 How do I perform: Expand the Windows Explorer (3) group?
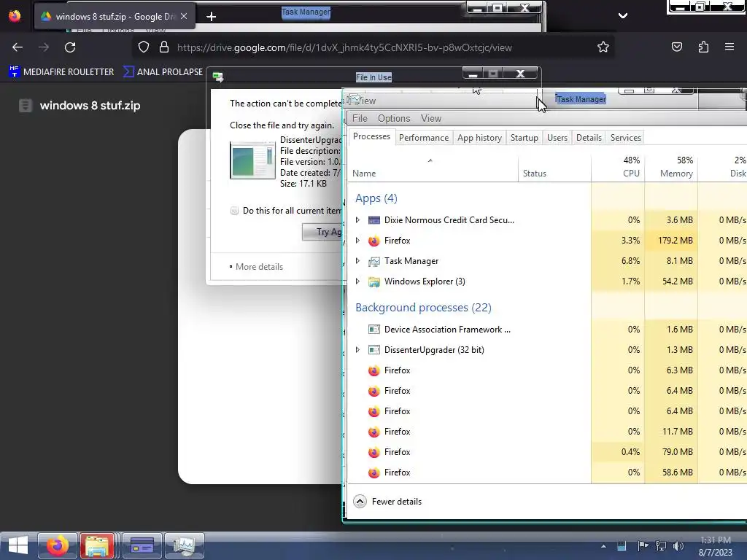click(x=357, y=281)
